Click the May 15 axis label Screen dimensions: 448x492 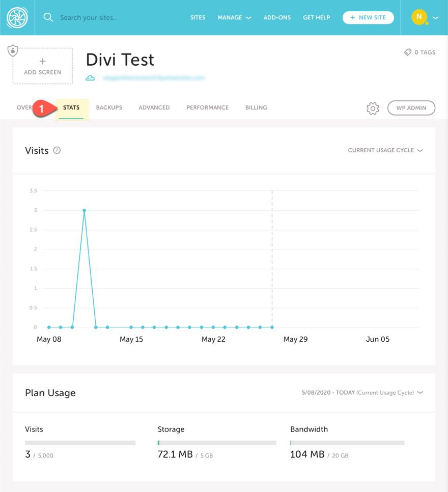(131, 339)
